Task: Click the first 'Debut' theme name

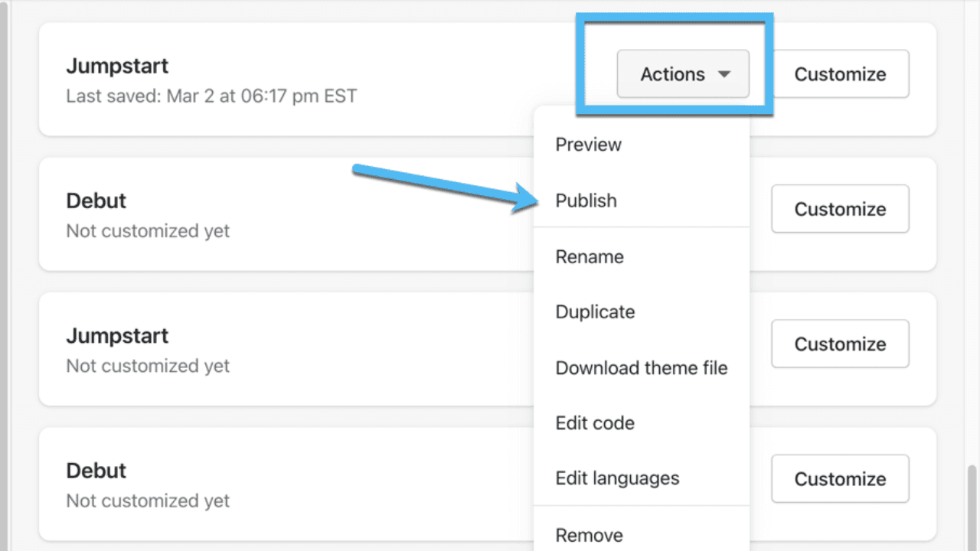Action: click(x=96, y=201)
